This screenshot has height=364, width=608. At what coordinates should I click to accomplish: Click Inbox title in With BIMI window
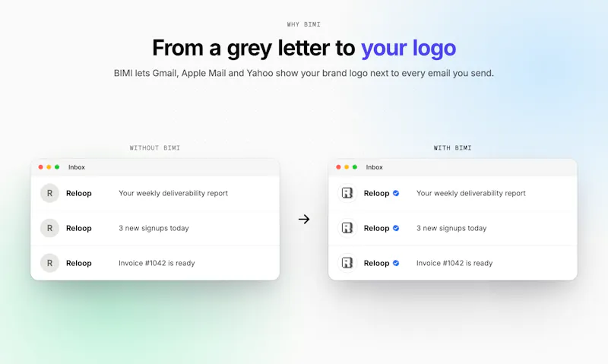click(x=374, y=167)
